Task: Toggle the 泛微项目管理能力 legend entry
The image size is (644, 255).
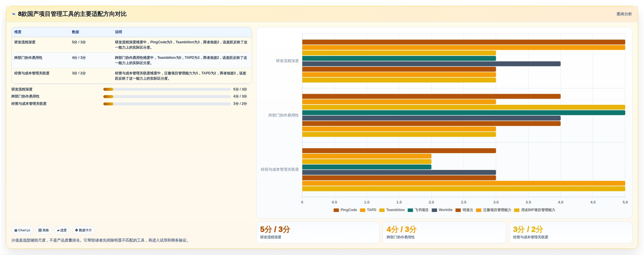Action: coord(494,210)
